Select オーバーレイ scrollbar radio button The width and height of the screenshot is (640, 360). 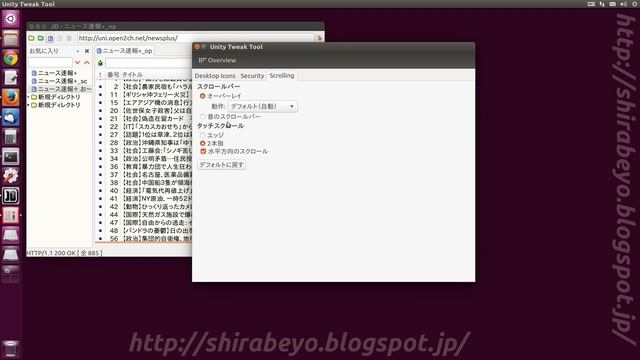(x=202, y=96)
